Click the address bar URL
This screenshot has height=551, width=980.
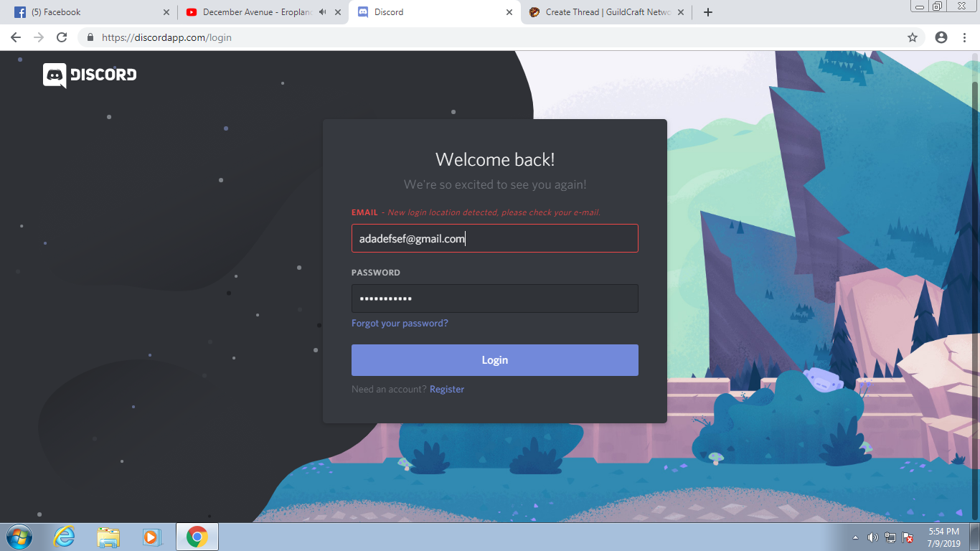(x=166, y=37)
